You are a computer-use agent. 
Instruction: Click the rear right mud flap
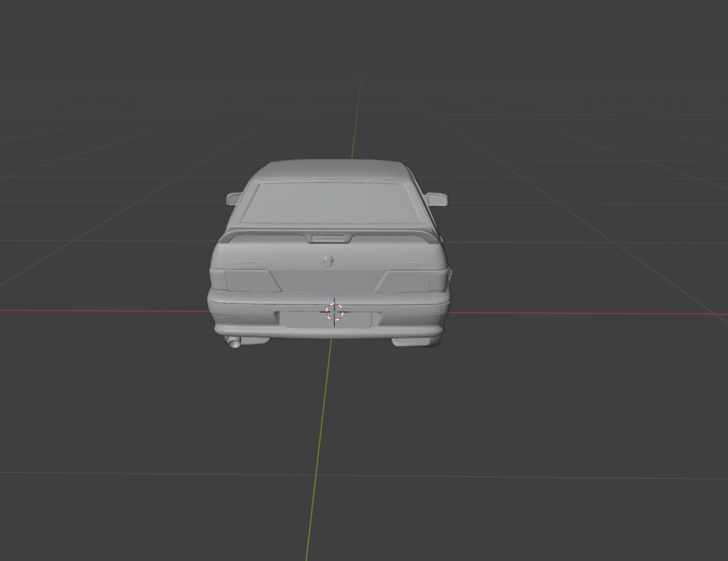415,341
